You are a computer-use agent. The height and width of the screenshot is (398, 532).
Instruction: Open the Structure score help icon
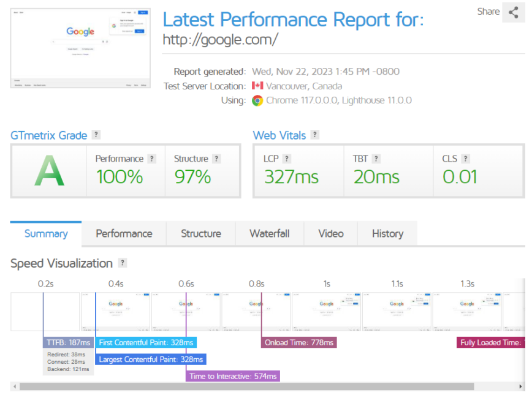pos(216,158)
